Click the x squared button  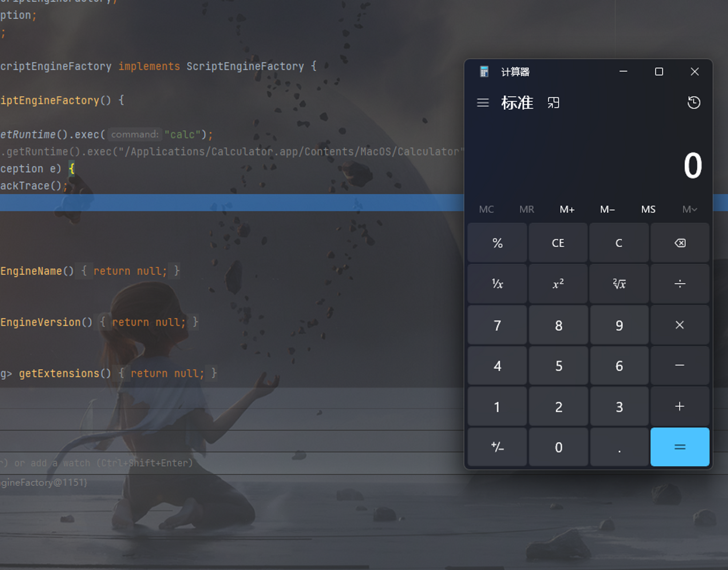558,284
